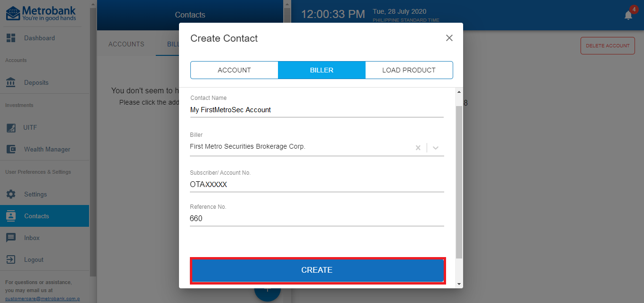644x303 pixels.
Task: Select the BILLER tab in dialog
Action: click(x=322, y=70)
